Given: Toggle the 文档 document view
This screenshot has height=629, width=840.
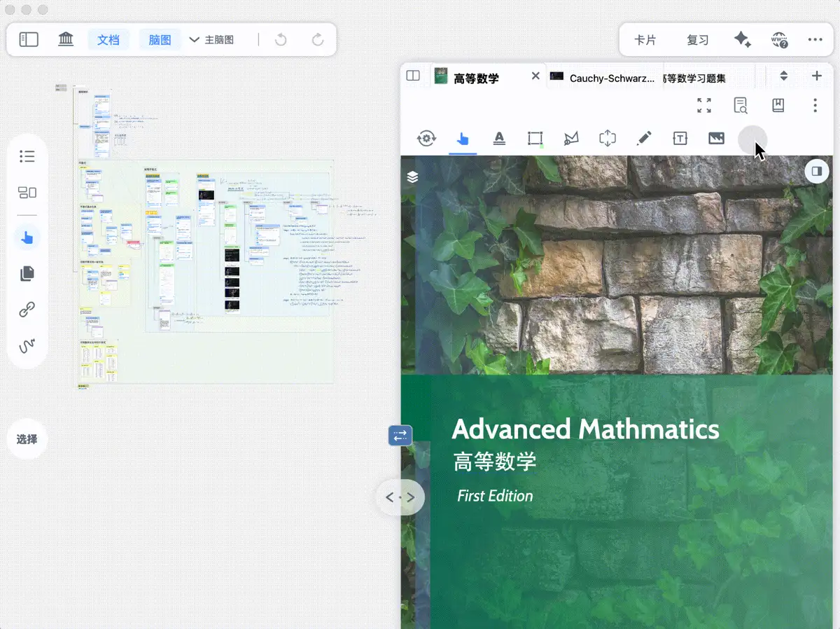Looking at the screenshot, I should (x=108, y=40).
